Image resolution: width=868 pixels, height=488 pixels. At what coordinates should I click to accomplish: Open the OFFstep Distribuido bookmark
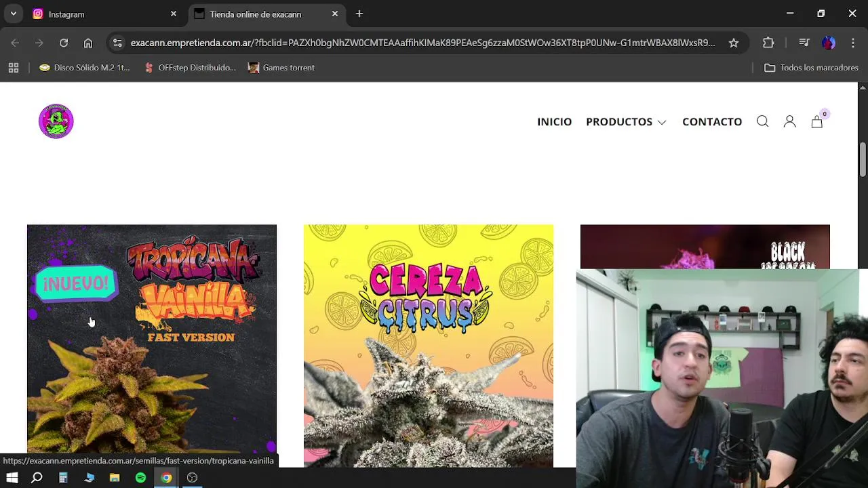191,68
